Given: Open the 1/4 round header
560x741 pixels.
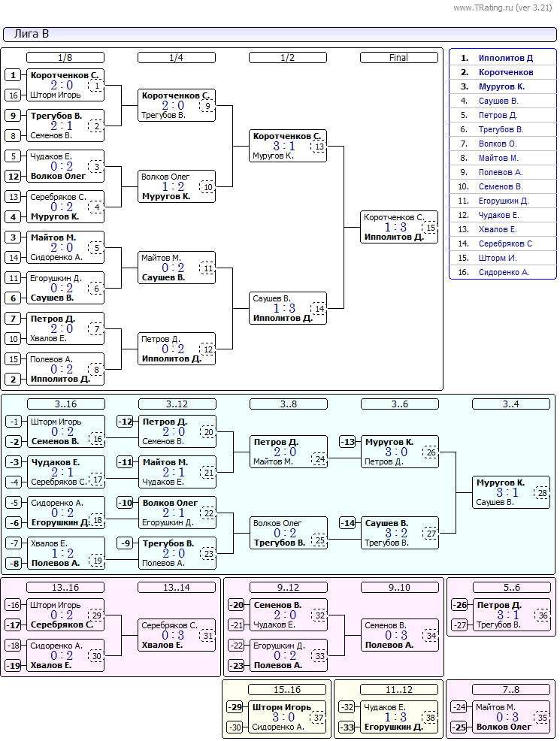Looking at the screenshot, I should point(177,58).
